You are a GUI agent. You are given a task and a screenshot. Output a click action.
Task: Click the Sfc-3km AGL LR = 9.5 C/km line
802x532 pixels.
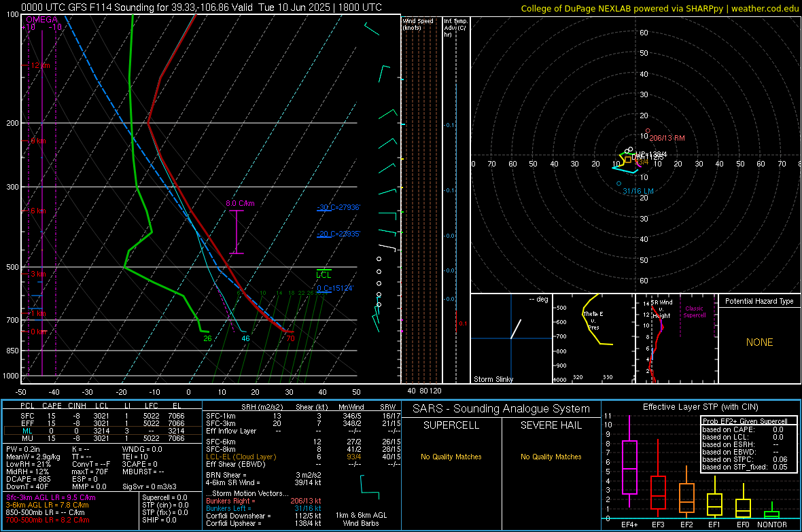(x=51, y=497)
